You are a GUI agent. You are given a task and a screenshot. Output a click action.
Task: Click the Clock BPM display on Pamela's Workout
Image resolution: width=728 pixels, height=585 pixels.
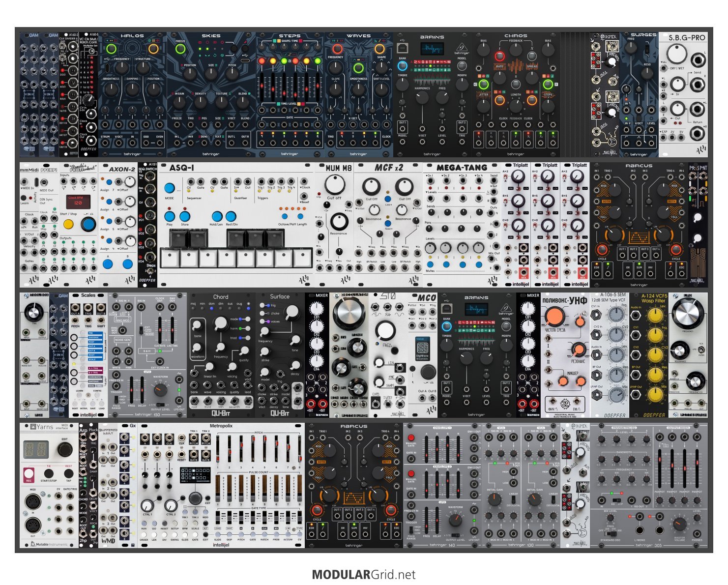point(78,202)
